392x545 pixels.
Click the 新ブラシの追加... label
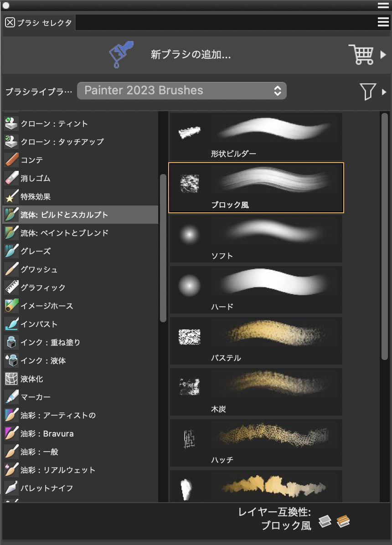pyautogui.click(x=191, y=55)
